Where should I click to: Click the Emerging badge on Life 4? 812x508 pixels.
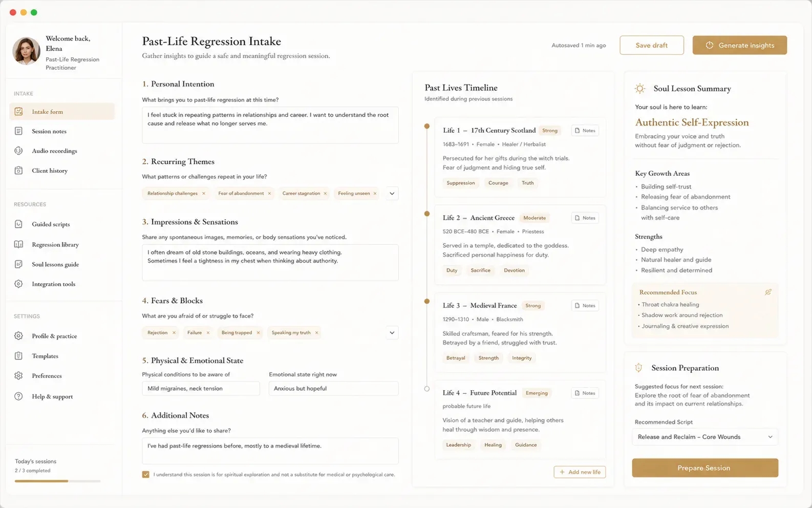(537, 393)
